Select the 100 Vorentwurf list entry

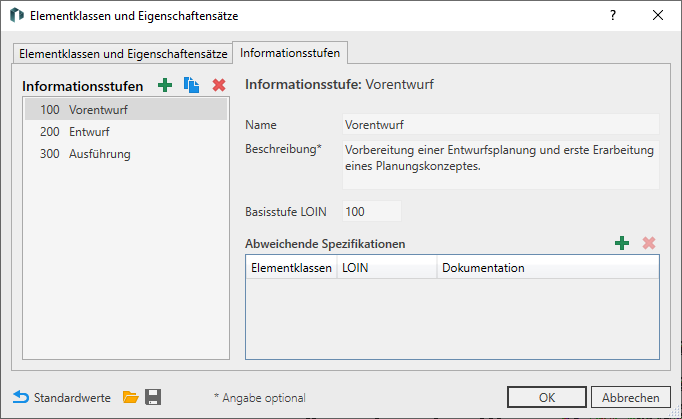pos(126,109)
